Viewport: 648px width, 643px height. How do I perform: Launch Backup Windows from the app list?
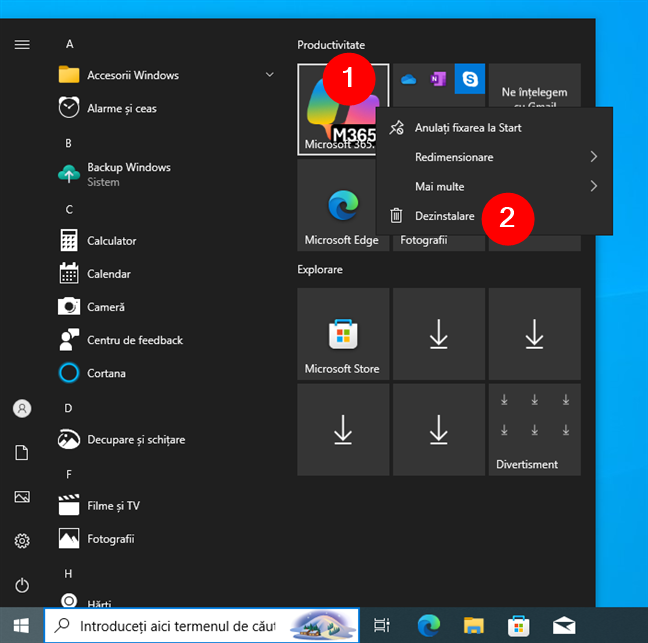[x=165, y=174]
